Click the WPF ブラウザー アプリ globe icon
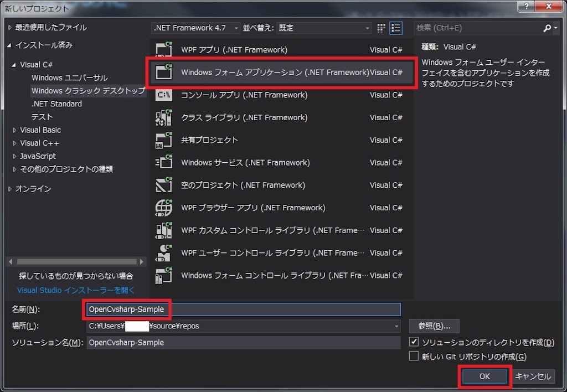The height and width of the screenshot is (392, 567). 164,208
